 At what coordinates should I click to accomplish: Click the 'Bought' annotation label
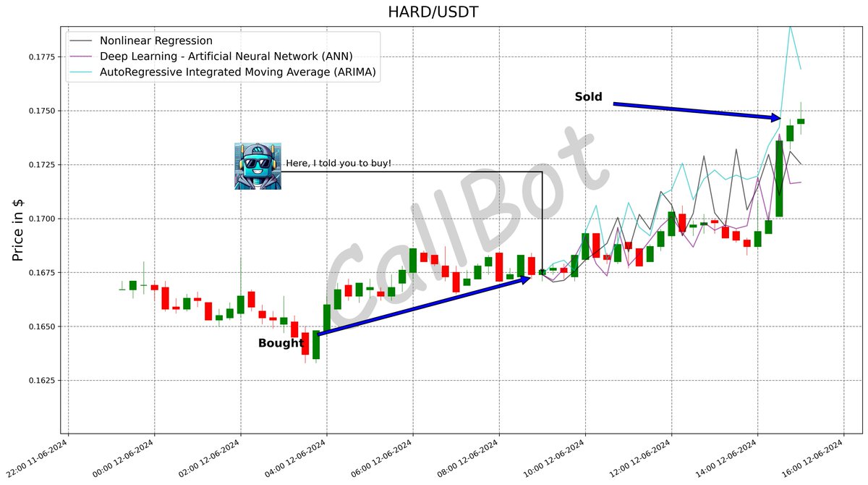coord(281,343)
